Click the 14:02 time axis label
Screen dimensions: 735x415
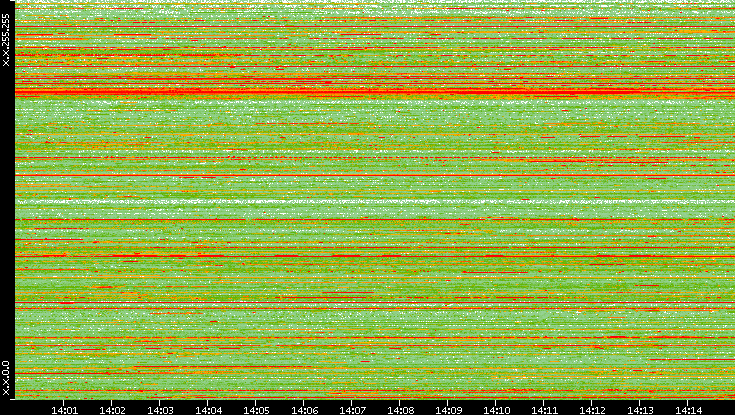point(112,410)
